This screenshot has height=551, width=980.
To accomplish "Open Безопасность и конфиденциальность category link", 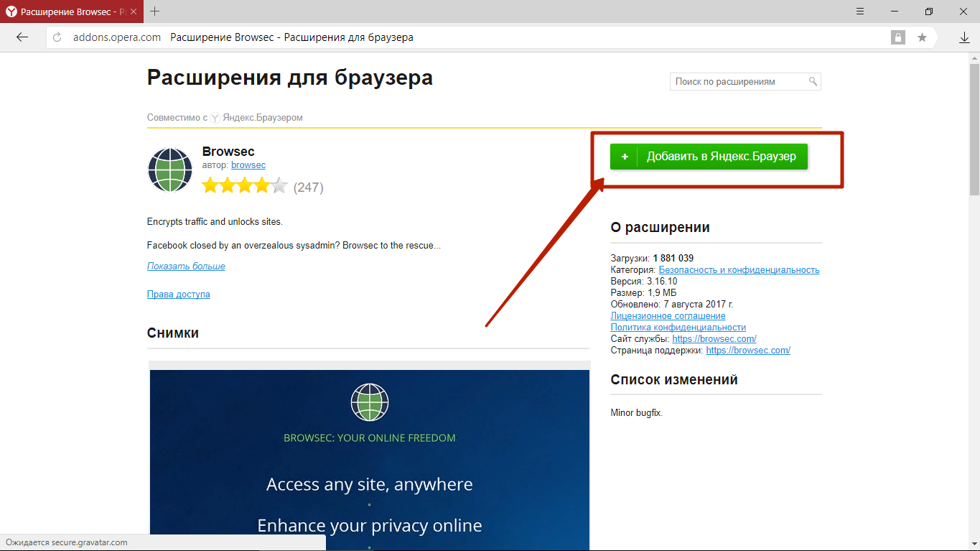I will [x=739, y=269].
